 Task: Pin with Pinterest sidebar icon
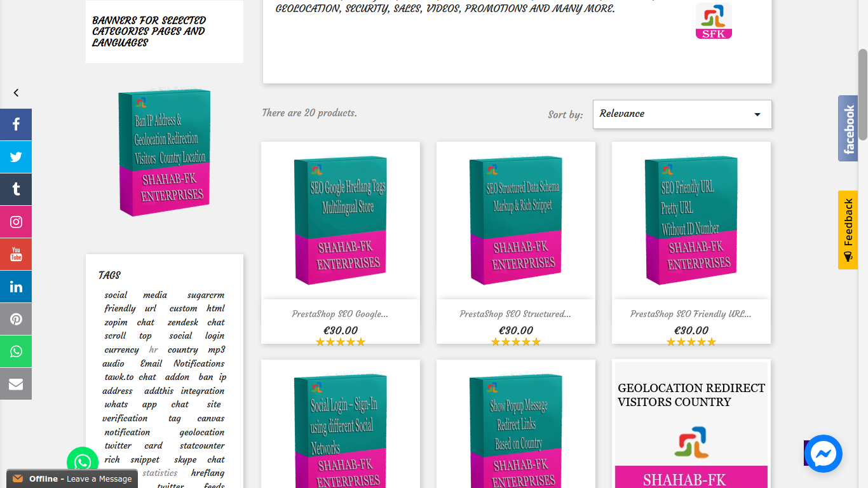pyautogui.click(x=16, y=319)
